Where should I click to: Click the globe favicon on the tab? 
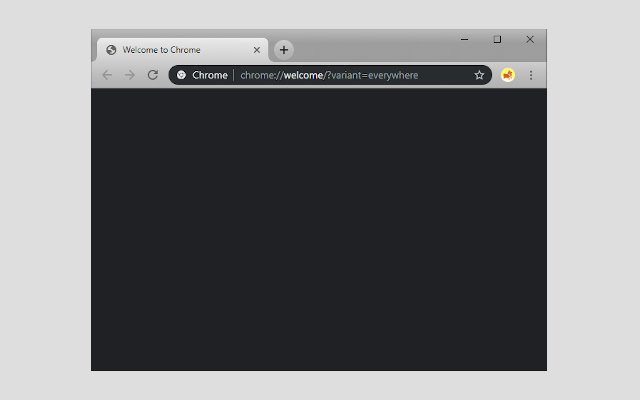[x=111, y=50]
